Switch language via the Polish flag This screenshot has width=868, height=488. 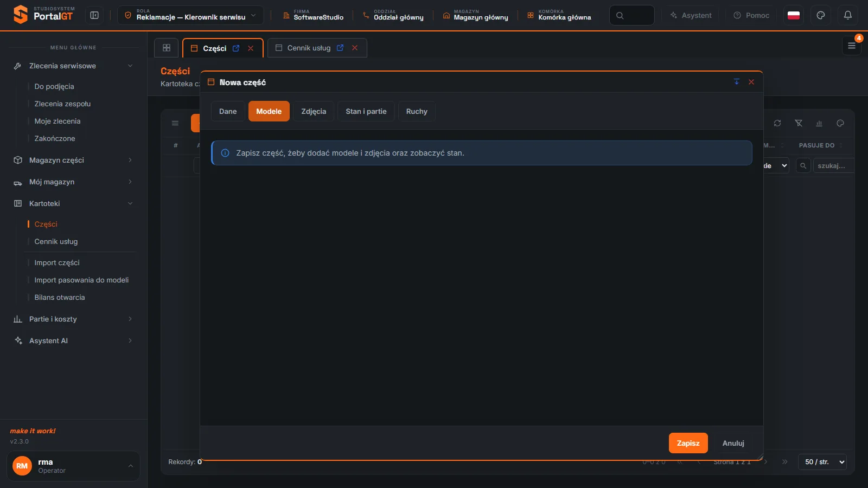click(x=794, y=15)
